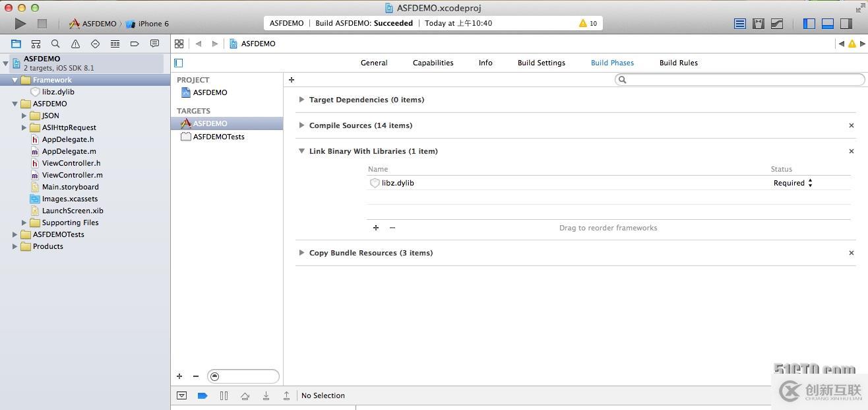Toggle the debug console hide button
Screen dimensions: 868x410
click(181, 395)
